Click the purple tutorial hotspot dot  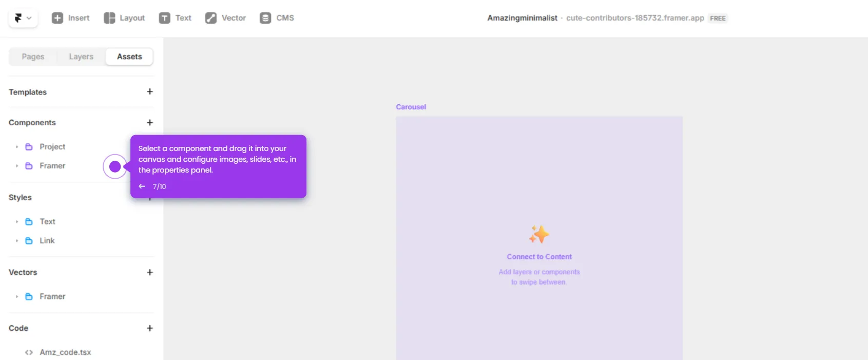[x=115, y=166]
